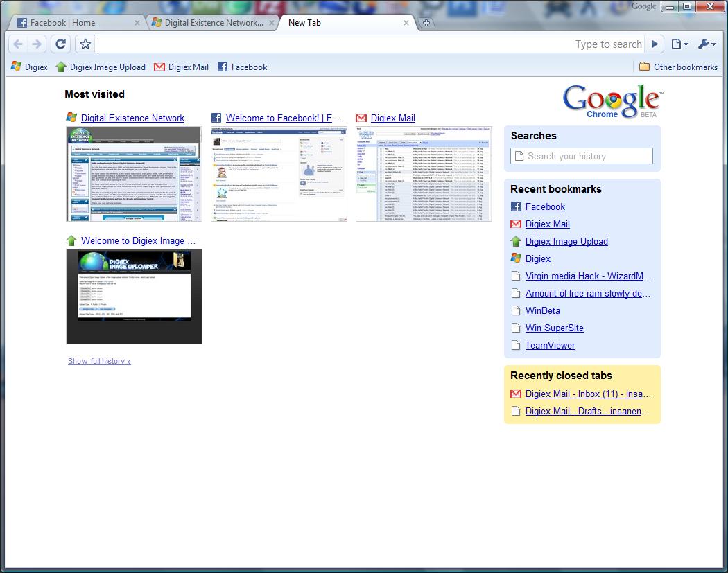Click the green arrow icon beside Digiex Image Upload in Recent bookmarks
Viewport: 728px width, 573px height.
(x=515, y=241)
